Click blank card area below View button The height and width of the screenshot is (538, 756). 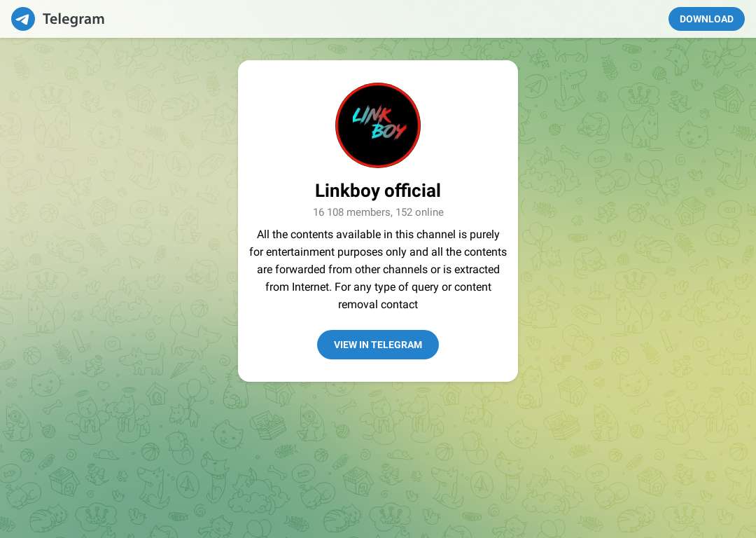point(378,371)
